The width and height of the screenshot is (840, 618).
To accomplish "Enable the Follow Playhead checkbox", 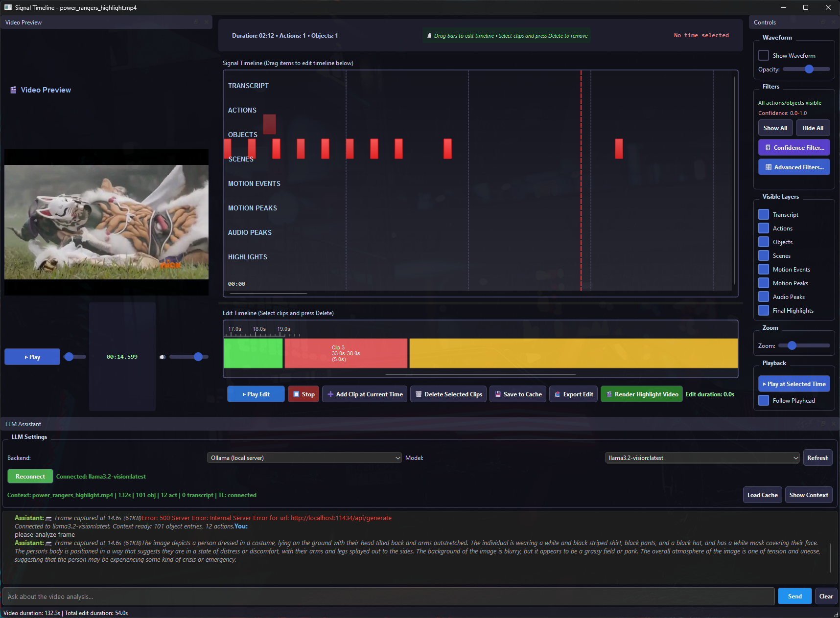I will point(764,400).
